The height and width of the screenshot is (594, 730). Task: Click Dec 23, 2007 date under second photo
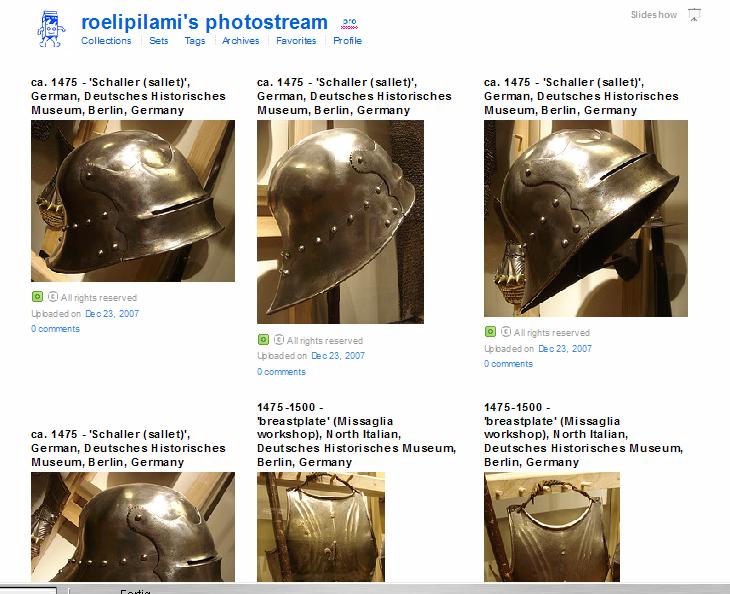coord(338,356)
